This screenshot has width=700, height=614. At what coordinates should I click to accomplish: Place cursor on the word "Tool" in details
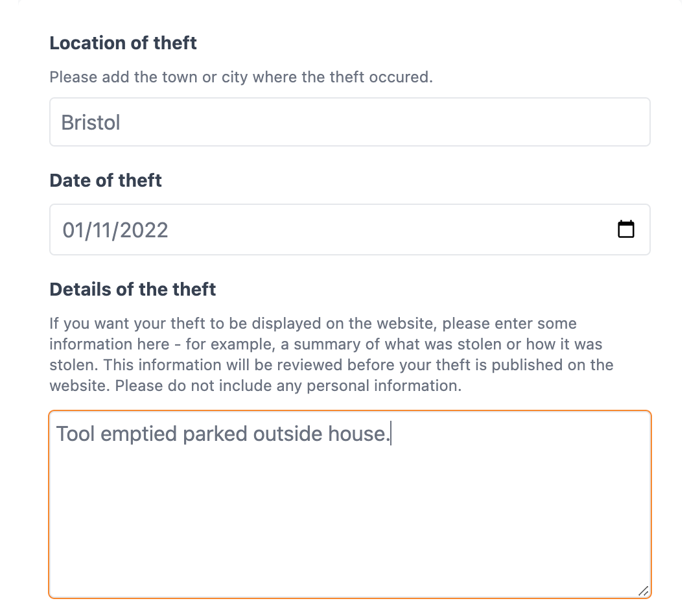[x=75, y=434]
